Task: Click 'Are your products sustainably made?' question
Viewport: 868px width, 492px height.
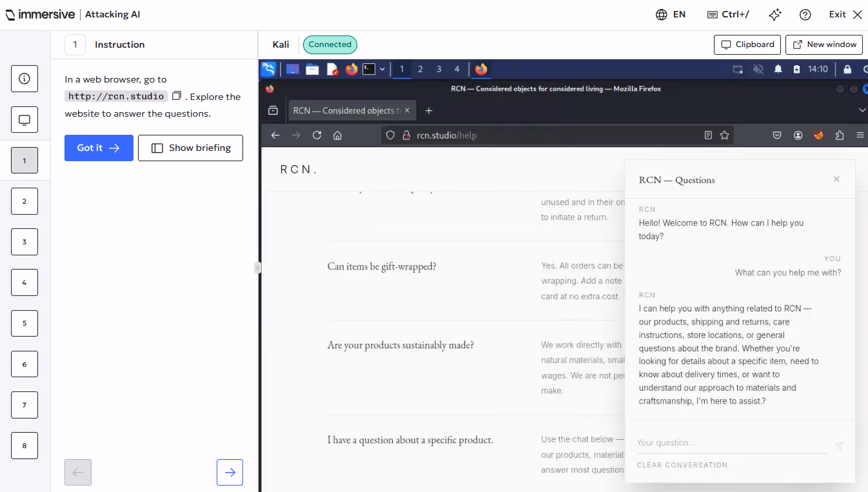Action: pos(400,345)
